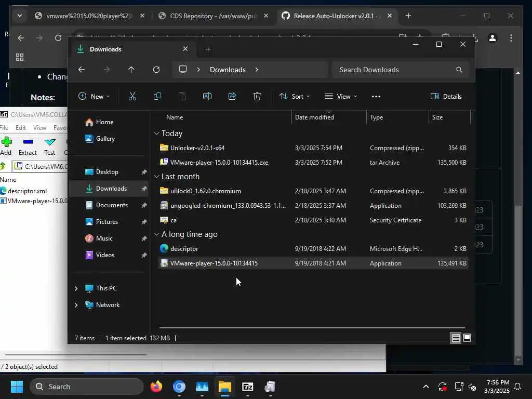Go back in File Explorer navigation
The image size is (532, 399).
click(x=82, y=70)
